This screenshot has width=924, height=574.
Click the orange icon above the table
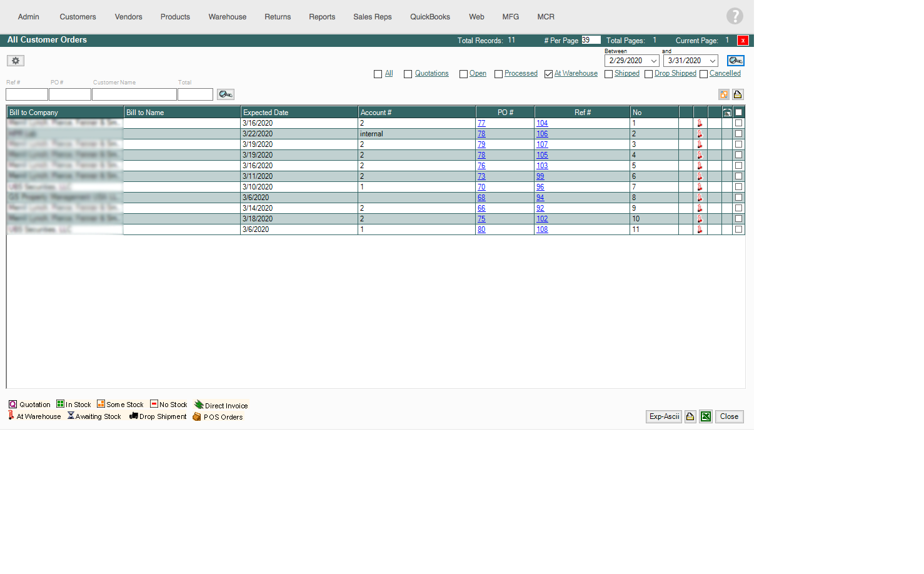pyautogui.click(x=724, y=94)
